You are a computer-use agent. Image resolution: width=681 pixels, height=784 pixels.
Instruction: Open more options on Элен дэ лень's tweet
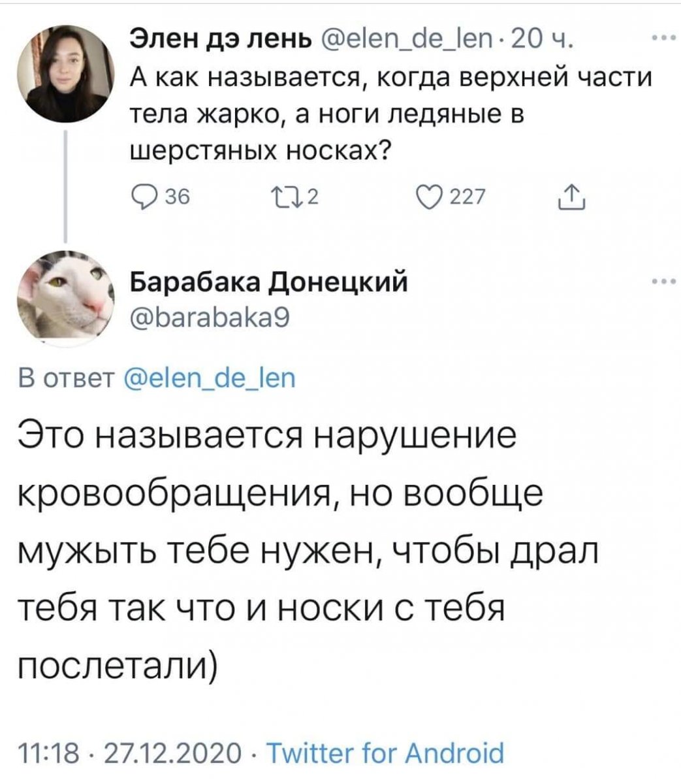662,39
